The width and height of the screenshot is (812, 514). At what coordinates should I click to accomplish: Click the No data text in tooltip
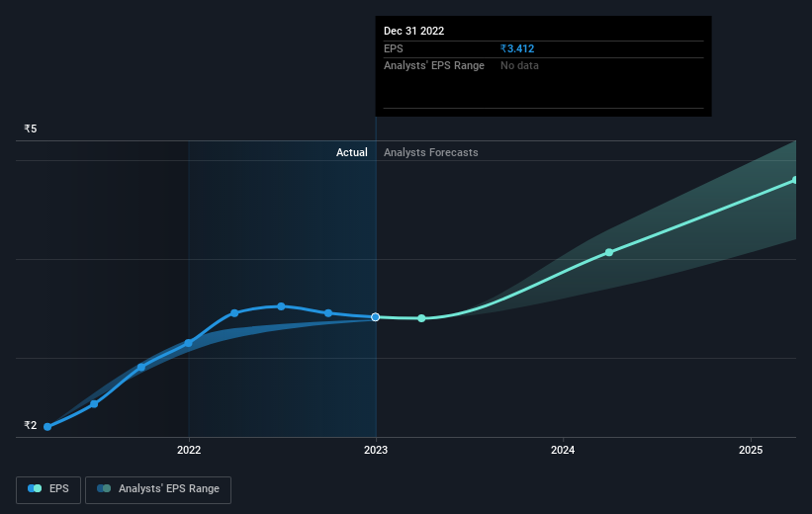click(x=519, y=65)
